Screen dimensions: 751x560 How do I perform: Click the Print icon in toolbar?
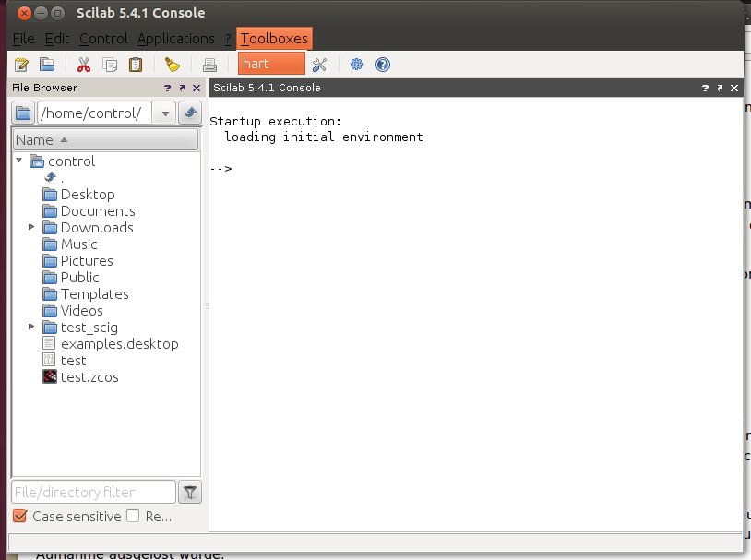click(209, 65)
